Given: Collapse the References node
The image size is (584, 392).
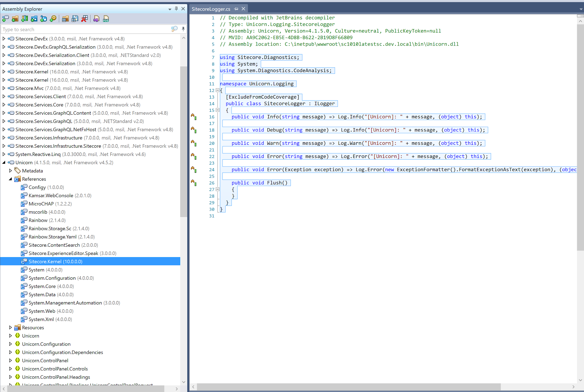Looking at the screenshot, I should (x=11, y=179).
